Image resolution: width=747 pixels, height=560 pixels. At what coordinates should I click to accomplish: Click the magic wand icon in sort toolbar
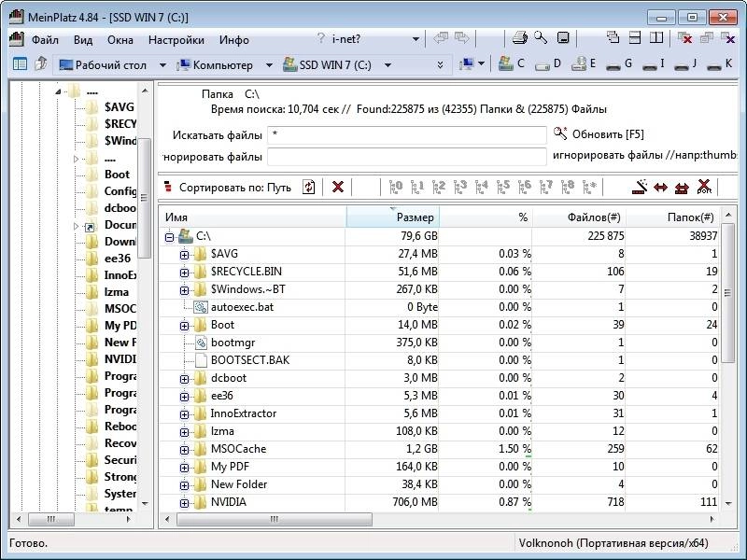[640, 188]
